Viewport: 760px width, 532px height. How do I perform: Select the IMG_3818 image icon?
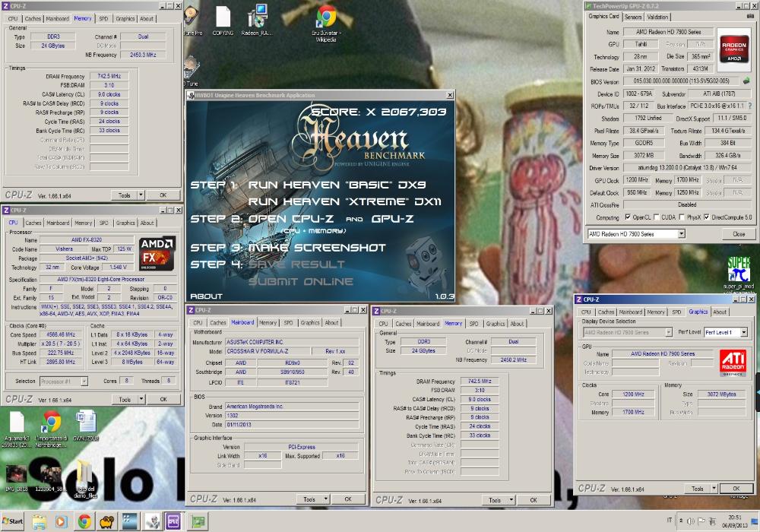tap(16, 479)
